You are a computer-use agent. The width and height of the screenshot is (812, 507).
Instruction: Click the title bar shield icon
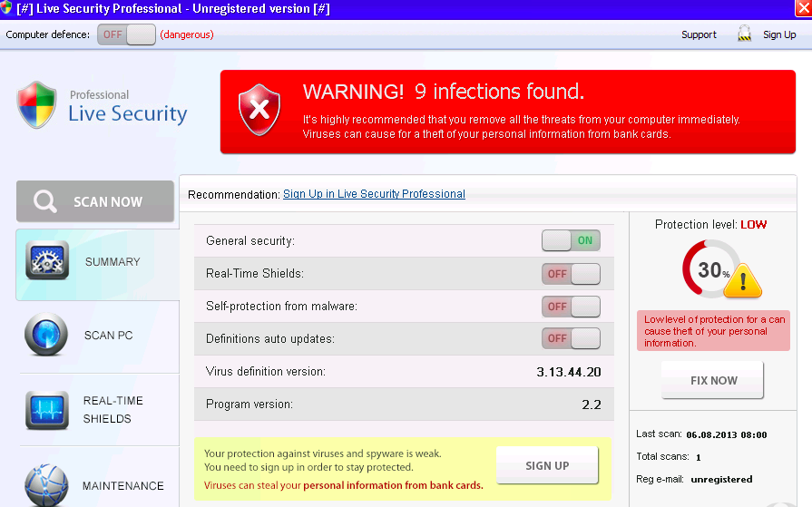coord(5,8)
